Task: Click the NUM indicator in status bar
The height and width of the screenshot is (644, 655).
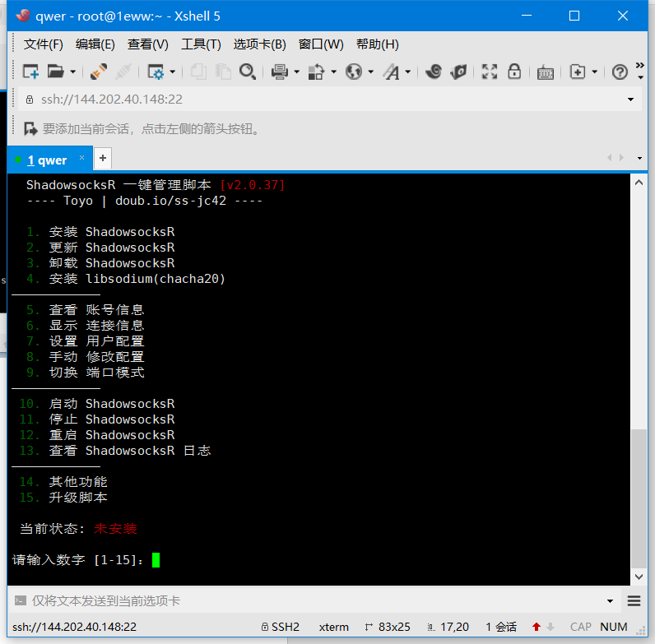Action: point(613,627)
